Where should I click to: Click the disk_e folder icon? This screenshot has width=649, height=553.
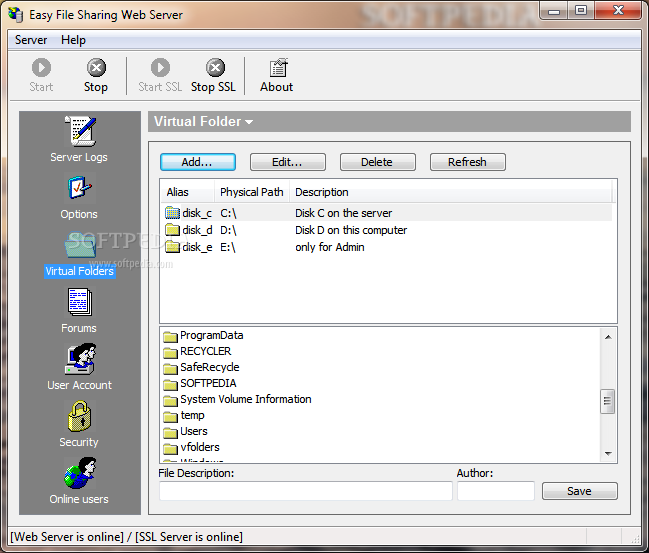(172, 247)
